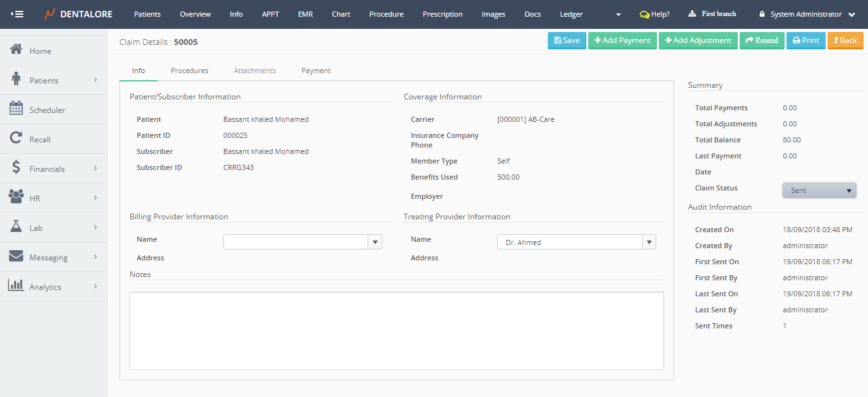868x397 pixels.
Task: Click the Recall refresh icon
Action: pos(16,139)
